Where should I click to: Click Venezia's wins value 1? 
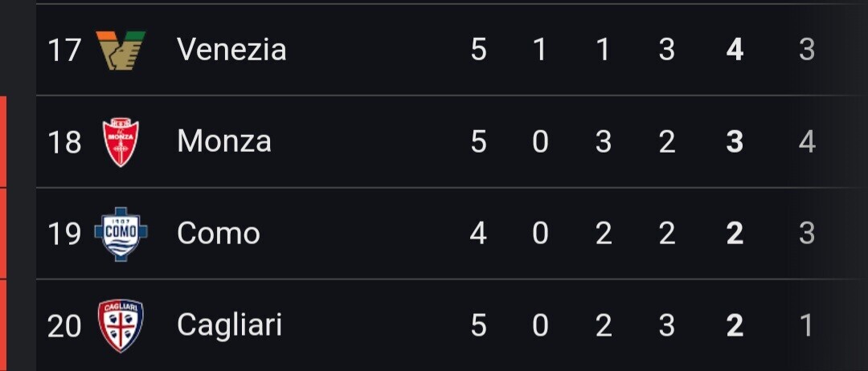coord(540,50)
